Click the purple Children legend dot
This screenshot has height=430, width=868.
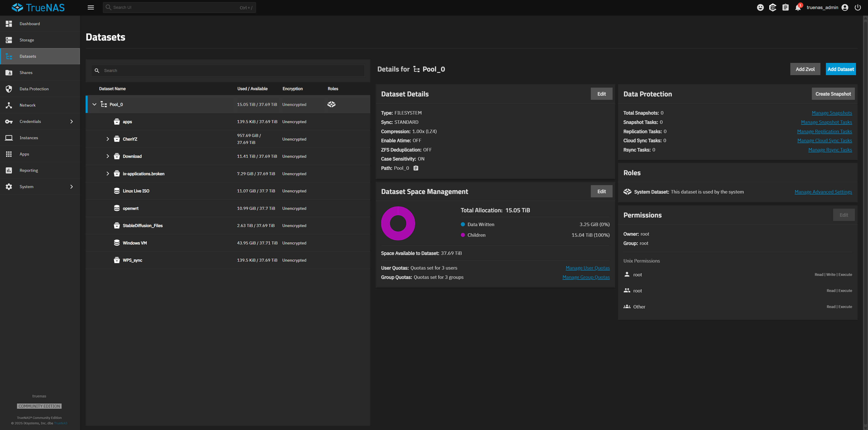[x=463, y=235]
